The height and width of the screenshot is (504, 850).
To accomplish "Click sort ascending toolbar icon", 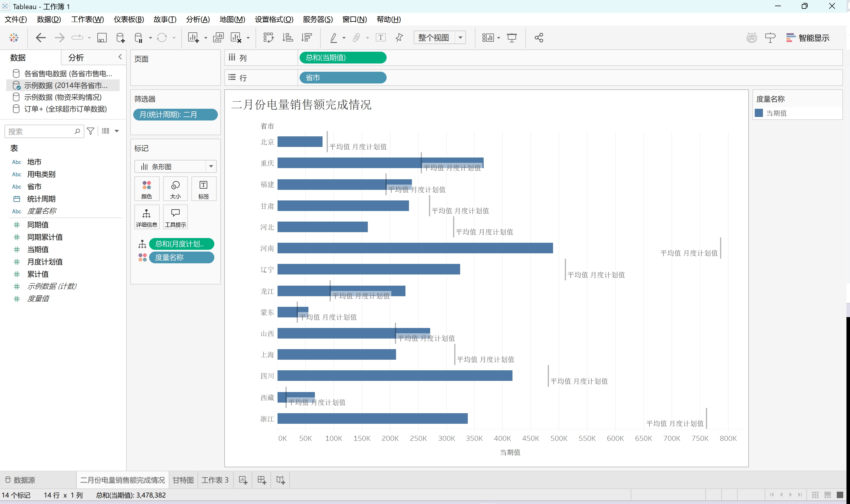I will click(288, 37).
